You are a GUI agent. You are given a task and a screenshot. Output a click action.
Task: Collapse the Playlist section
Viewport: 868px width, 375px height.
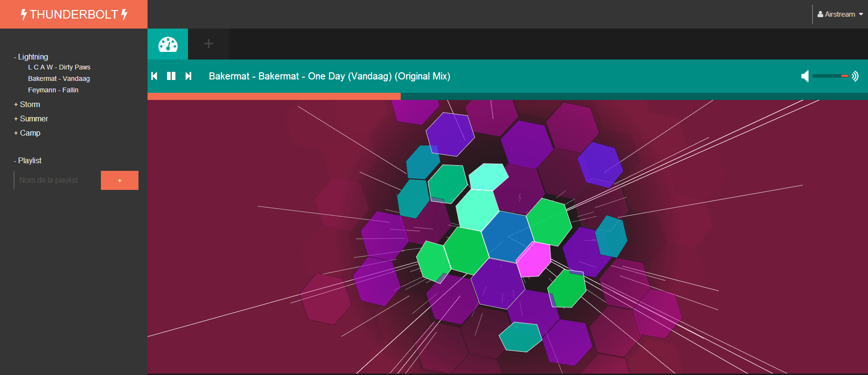pos(28,160)
